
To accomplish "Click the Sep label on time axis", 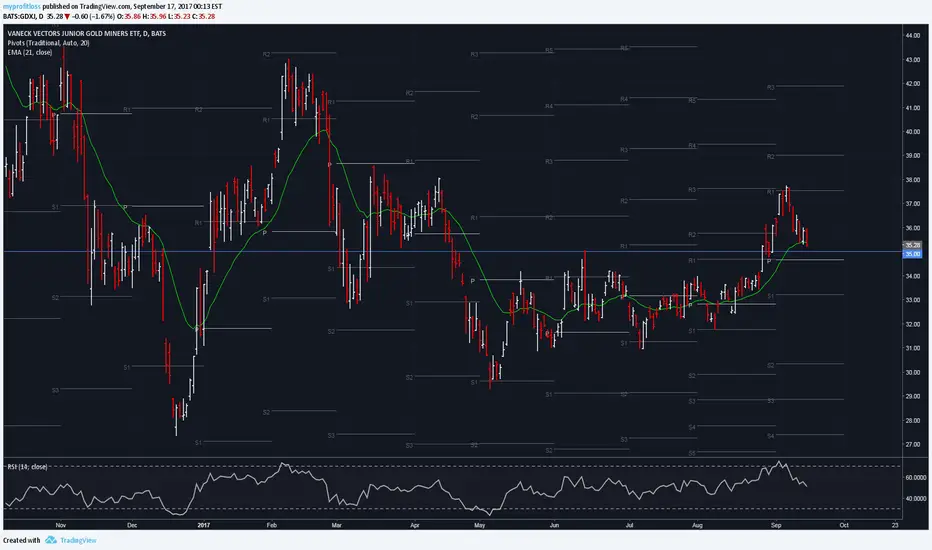I will 776,525.
